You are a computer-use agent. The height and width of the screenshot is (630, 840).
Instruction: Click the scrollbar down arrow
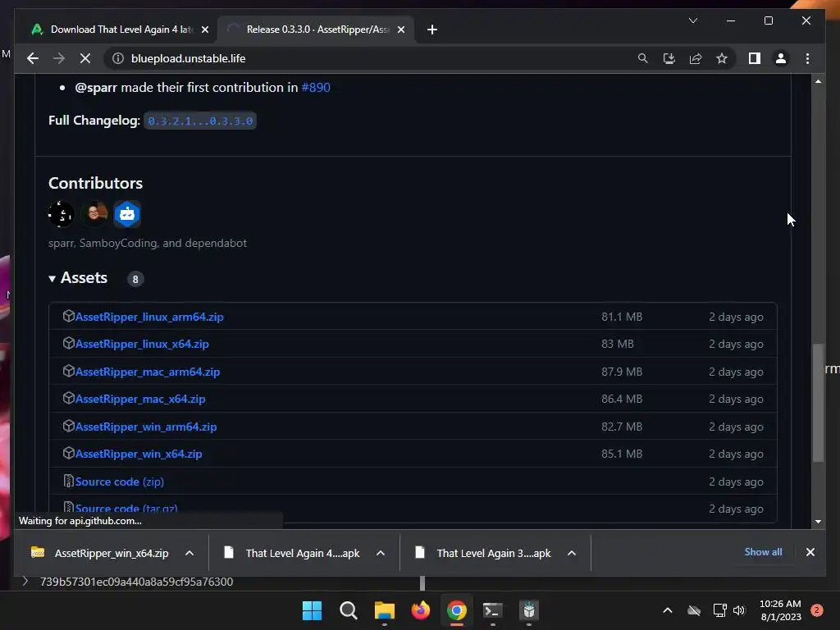(818, 521)
